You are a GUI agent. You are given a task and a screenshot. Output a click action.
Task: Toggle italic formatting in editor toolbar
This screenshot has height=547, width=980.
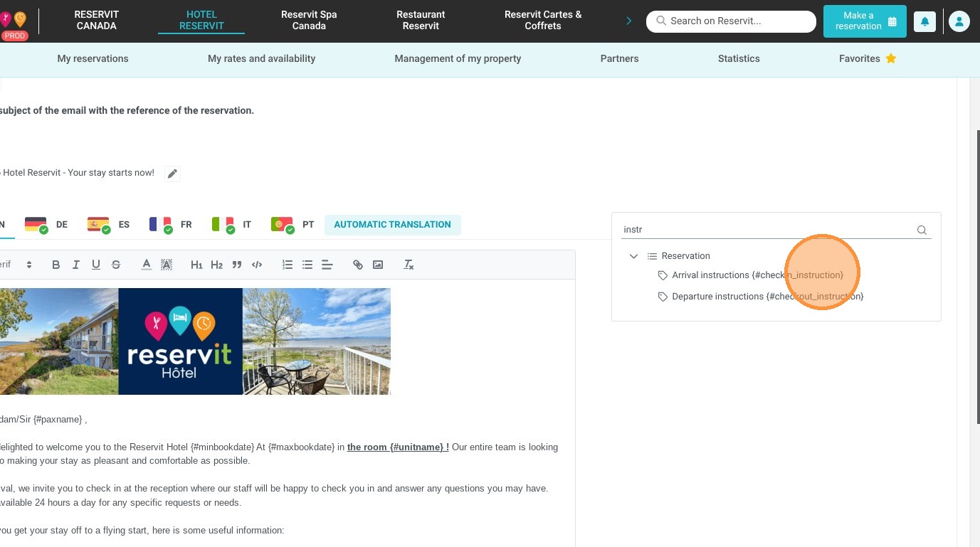click(76, 265)
